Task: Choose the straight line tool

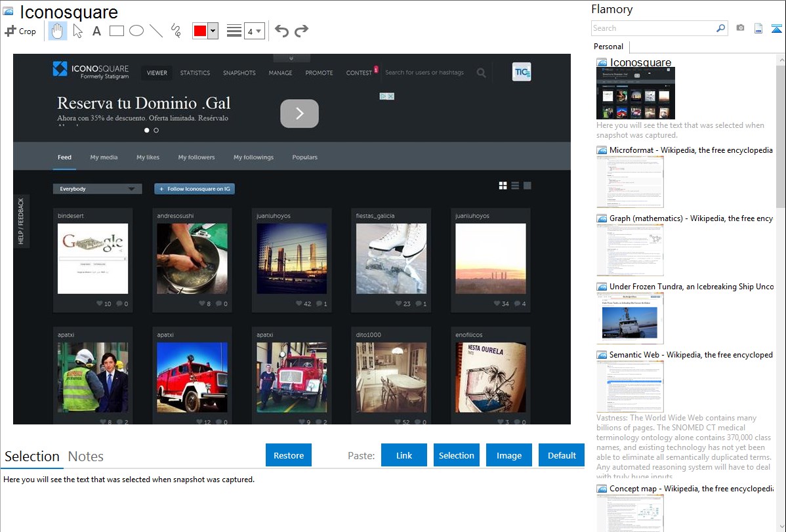Action: pos(156,31)
